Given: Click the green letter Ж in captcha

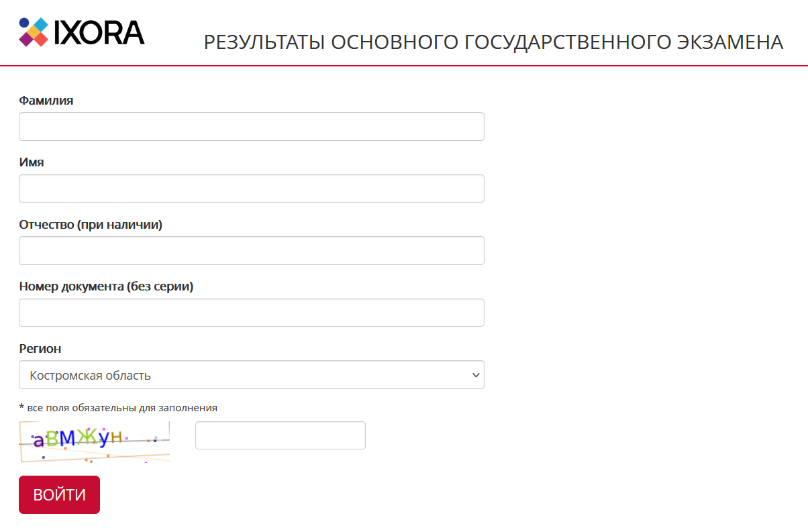Looking at the screenshot, I should point(87,437).
